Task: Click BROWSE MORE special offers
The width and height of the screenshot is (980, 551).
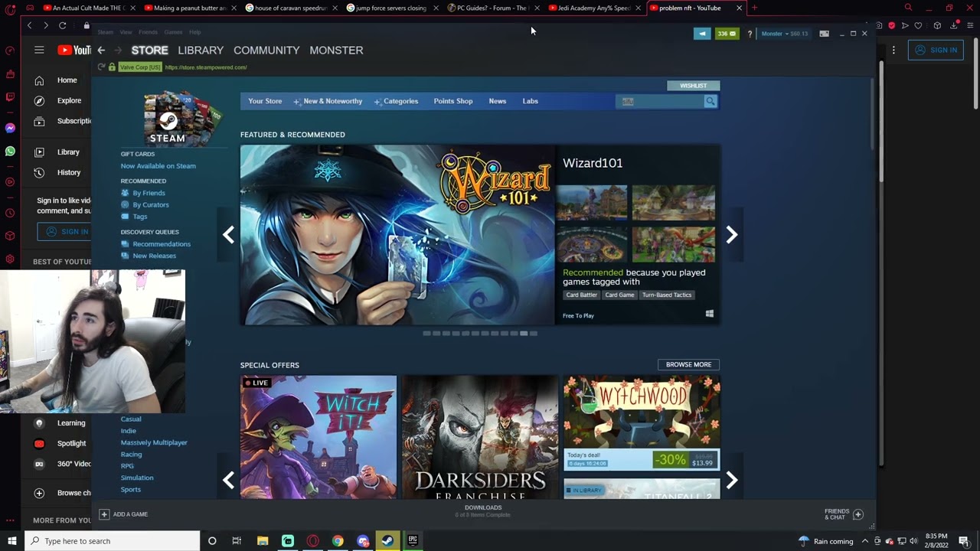Action: click(688, 364)
